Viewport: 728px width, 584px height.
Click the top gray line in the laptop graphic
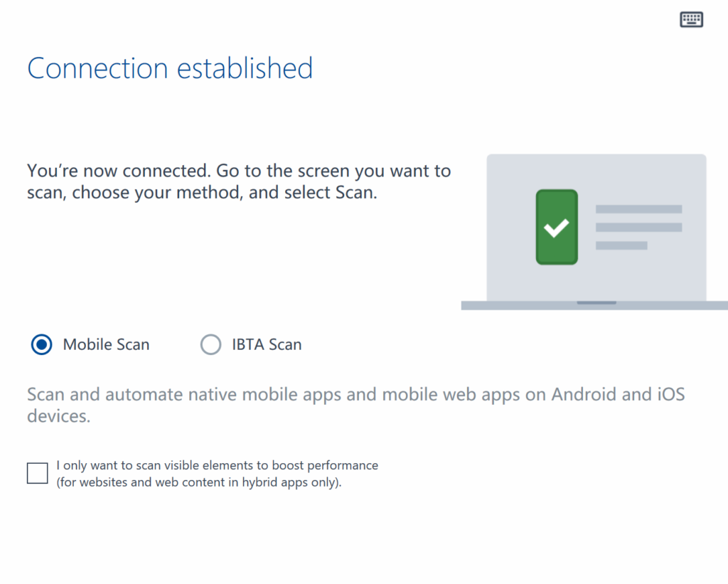(x=638, y=209)
